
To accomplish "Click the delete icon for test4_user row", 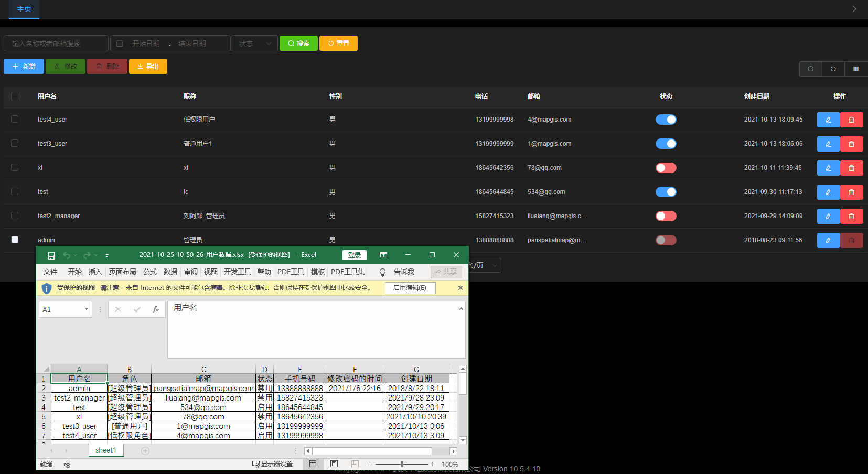I will point(851,120).
